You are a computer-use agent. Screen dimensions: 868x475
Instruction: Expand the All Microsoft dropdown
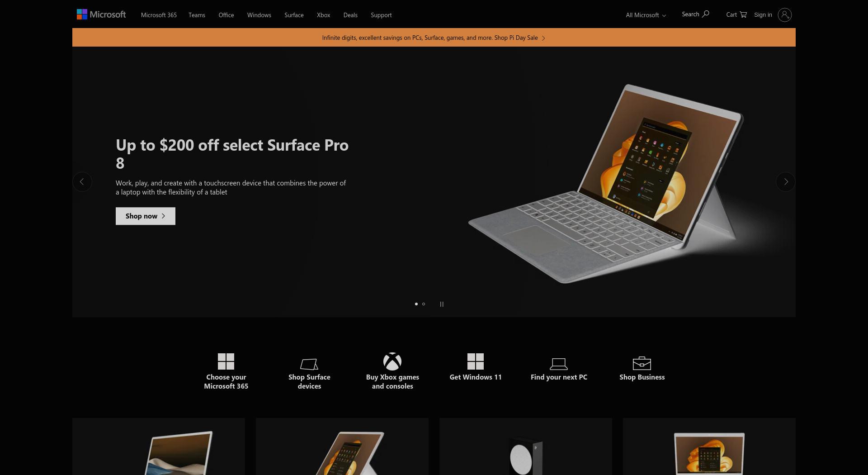pos(646,15)
